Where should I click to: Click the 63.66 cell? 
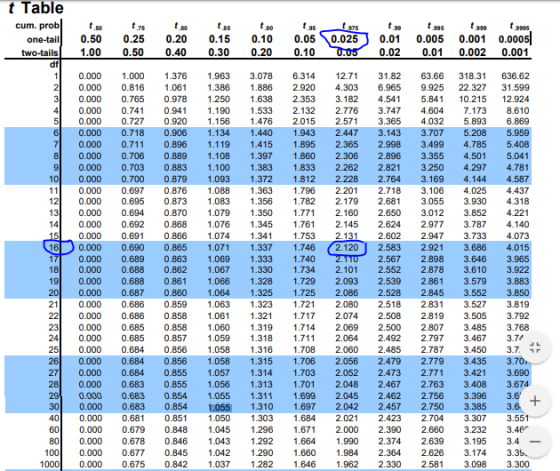pos(432,76)
